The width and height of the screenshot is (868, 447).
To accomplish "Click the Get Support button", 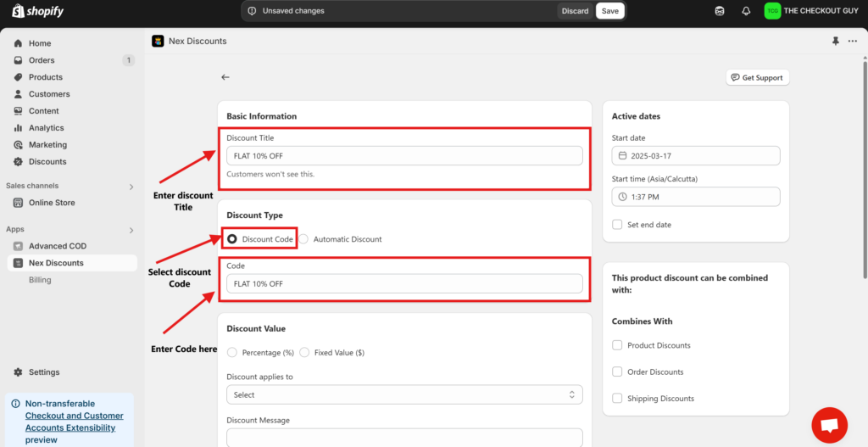I will (x=757, y=77).
